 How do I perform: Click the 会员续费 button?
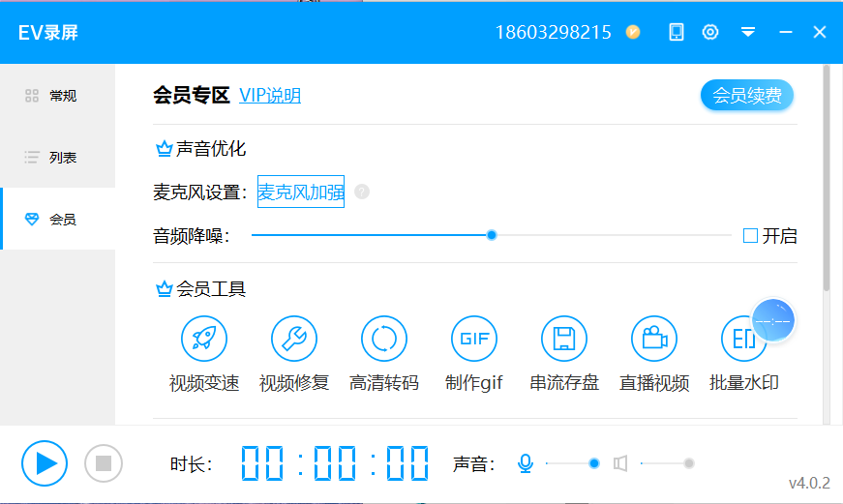(747, 96)
